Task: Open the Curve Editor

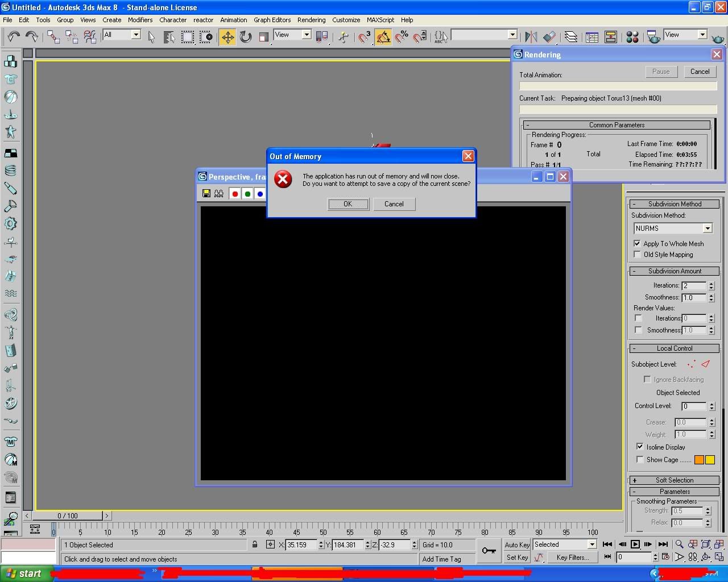Action: tap(592, 37)
